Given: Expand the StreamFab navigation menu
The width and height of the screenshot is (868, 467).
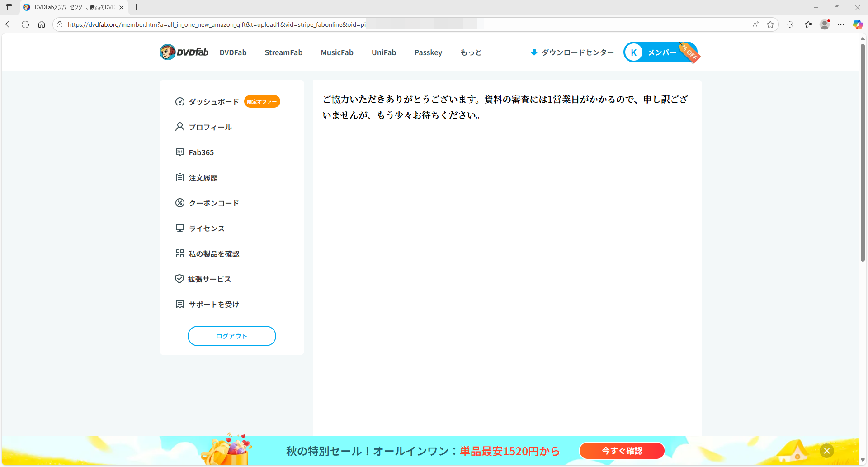Looking at the screenshot, I should tap(283, 52).
